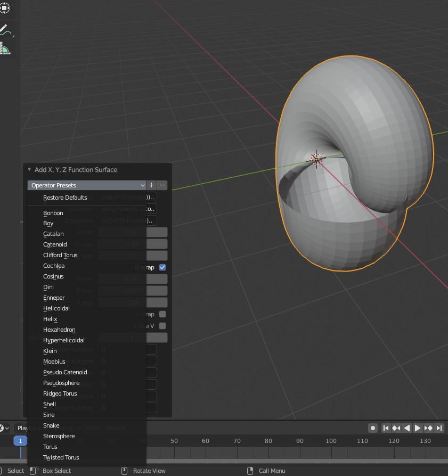Click the minus button to remove preset
The image size is (448, 476).
coord(162,185)
